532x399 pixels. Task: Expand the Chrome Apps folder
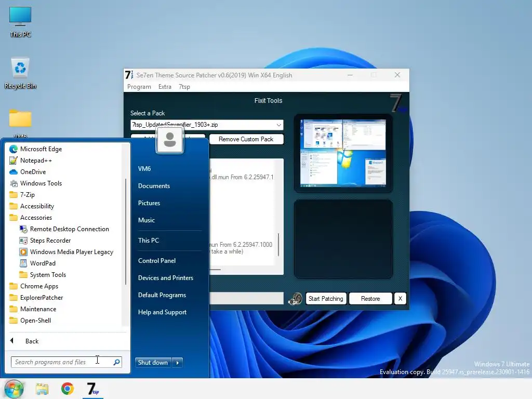click(x=39, y=286)
